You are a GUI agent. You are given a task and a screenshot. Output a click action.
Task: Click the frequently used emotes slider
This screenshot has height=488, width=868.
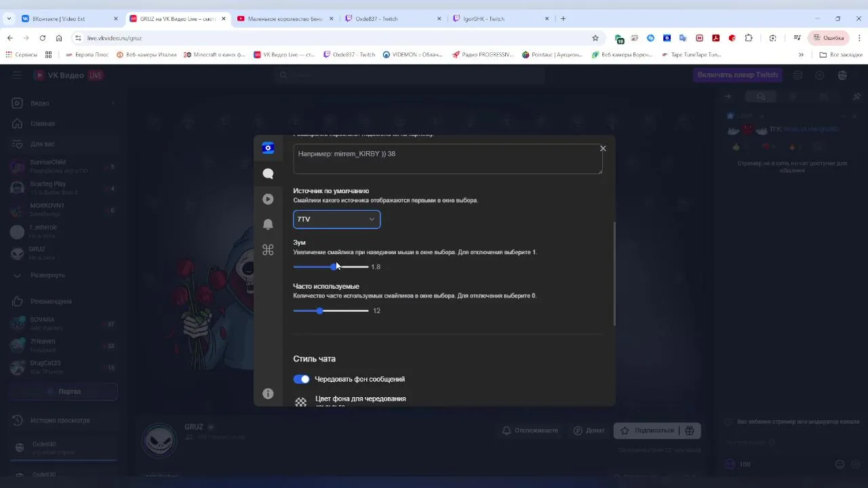(x=331, y=310)
